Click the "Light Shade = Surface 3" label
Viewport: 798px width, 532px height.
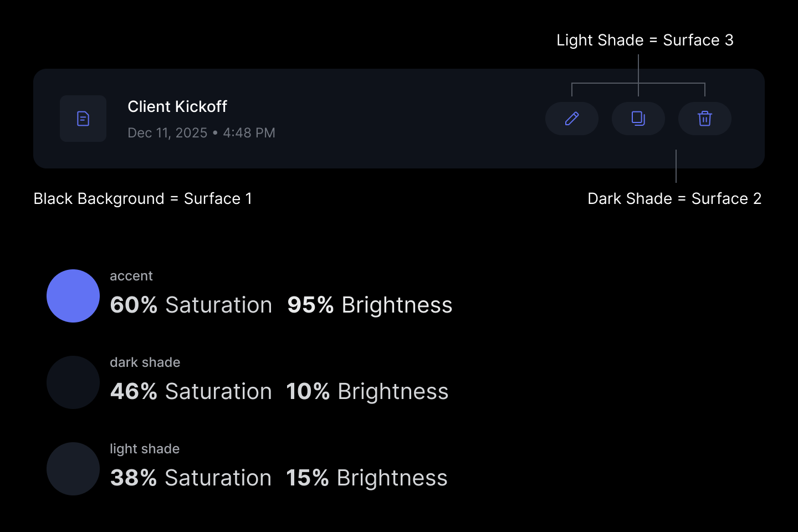(644, 40)
